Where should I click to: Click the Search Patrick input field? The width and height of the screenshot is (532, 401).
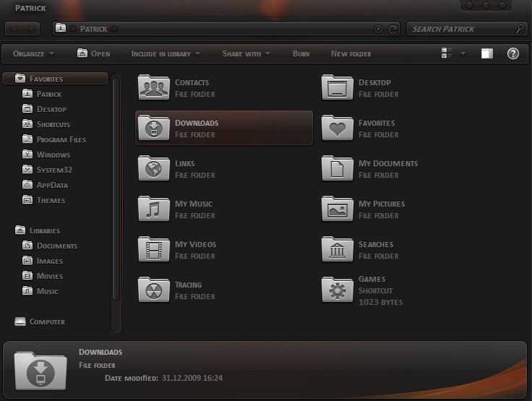point(463,29)
